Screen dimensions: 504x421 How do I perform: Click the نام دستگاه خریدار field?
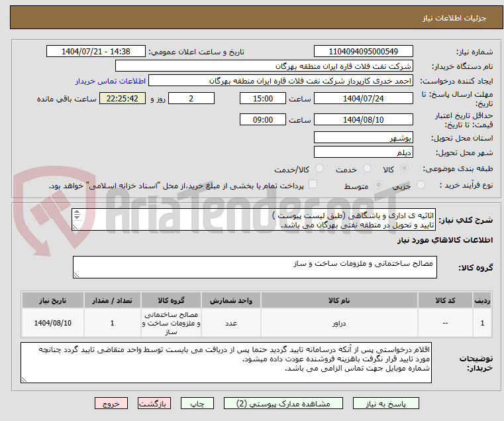(x=264, y=66)
